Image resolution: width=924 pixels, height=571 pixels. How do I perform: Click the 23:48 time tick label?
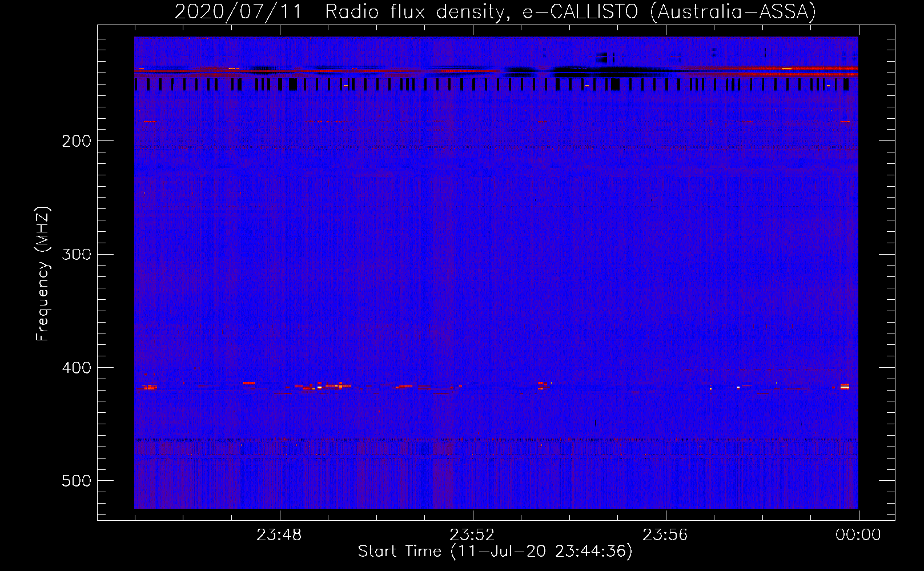coord(279,535)
